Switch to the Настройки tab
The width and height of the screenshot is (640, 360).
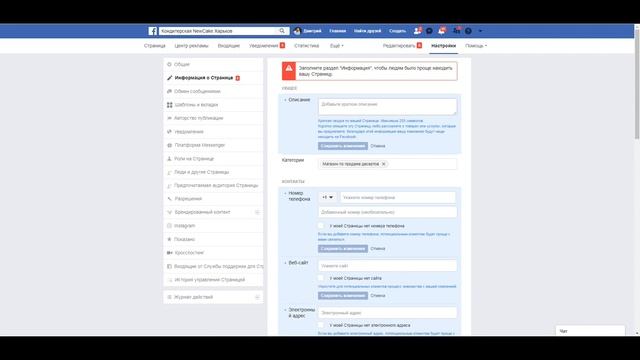(x=443, y=46)
